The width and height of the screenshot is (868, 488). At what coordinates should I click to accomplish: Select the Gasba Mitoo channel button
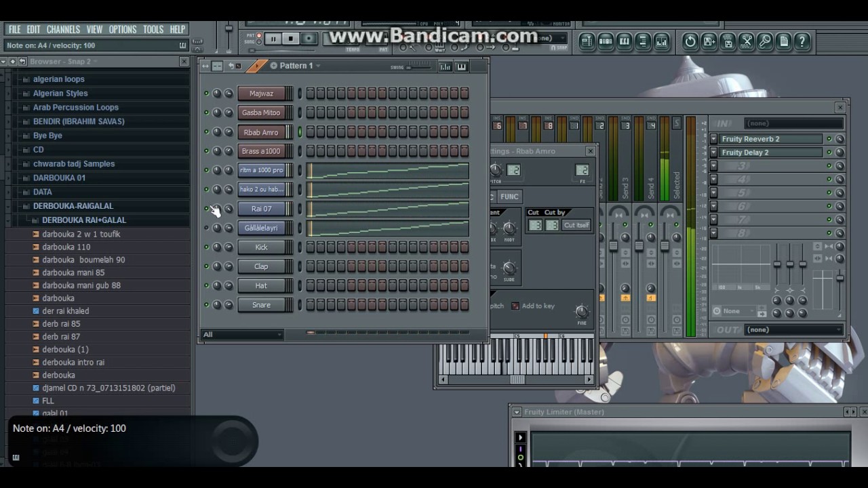[x=261, y=113]
